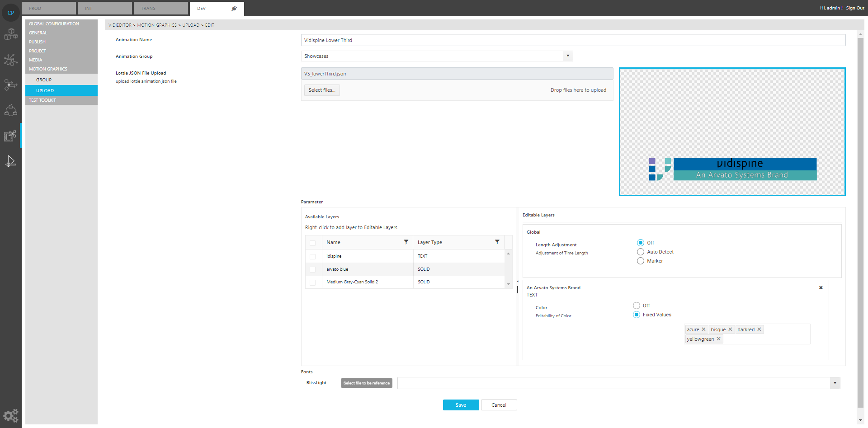Filter the Name column in Available Layers

(x=406, y=242)
